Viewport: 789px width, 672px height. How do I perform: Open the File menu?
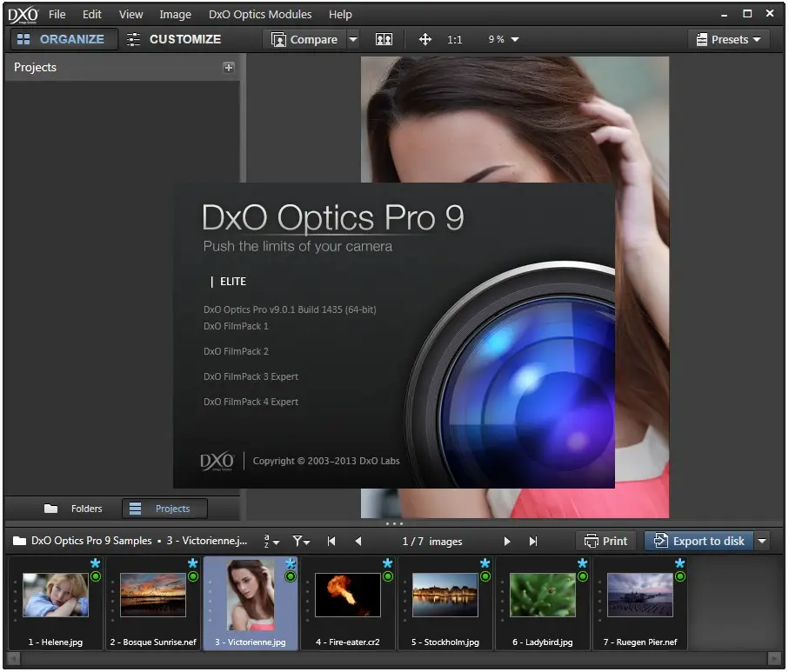click(57, 15)
